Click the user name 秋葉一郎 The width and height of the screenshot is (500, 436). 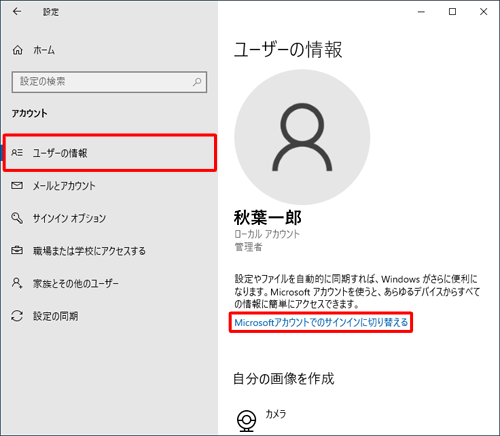268,218
